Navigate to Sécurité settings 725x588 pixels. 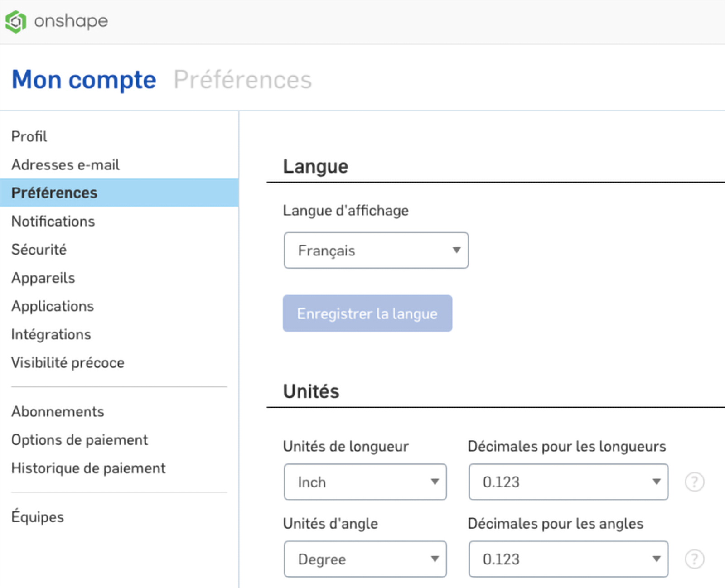[x=39, y=250]
